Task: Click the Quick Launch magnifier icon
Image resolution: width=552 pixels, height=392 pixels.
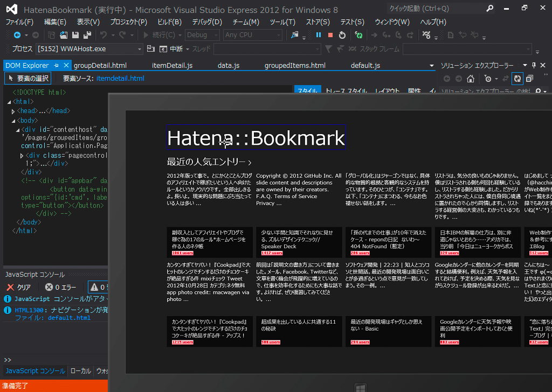Action: pyautogui.click(x=489, y=9)
